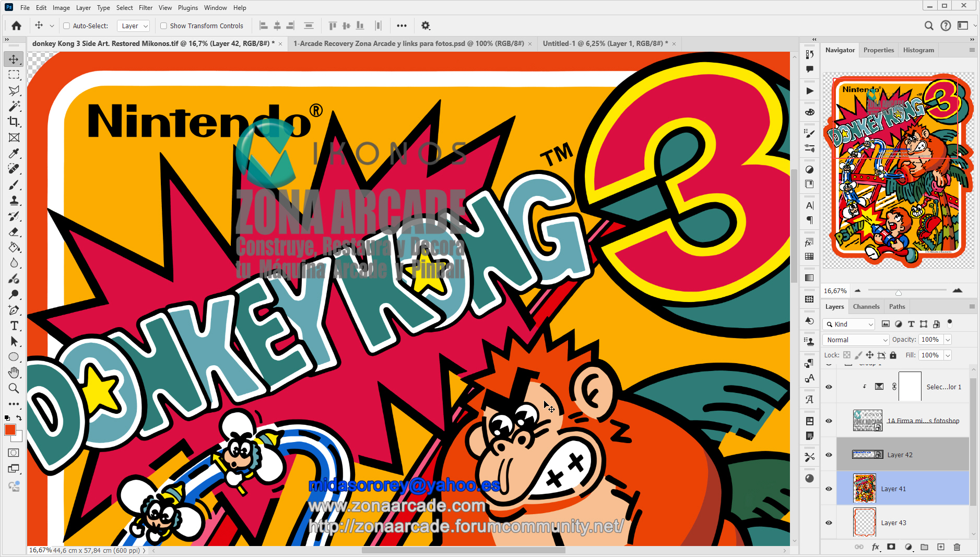This screenshot has height=557, width=980.
Task: Hide Layer 43 with its eye icon
Action: 829,523
